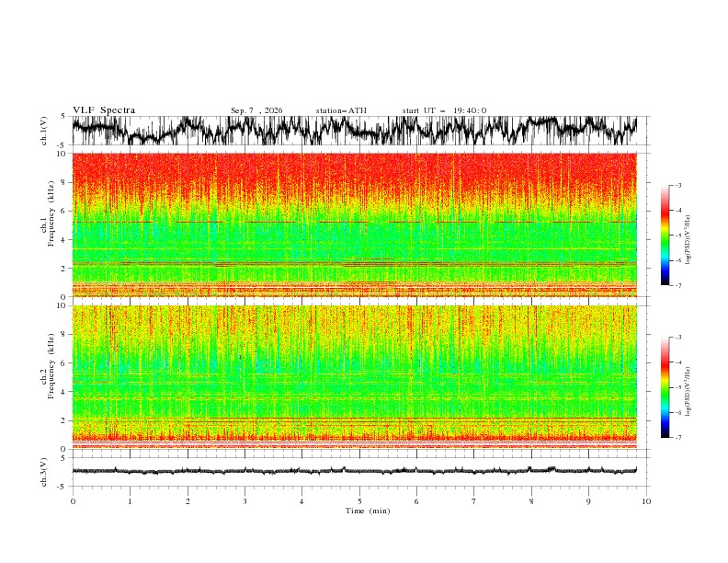The image size is (728, 563).
Task: Click the Sep. 7, 2026 date label
Action: (x=256, y=110)
